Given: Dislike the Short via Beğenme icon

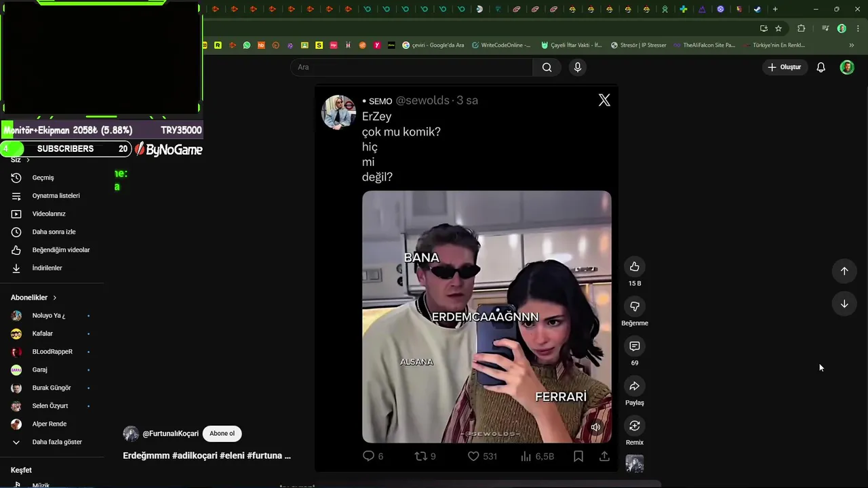Looking at the screenshot, I should tap(635, 306).
